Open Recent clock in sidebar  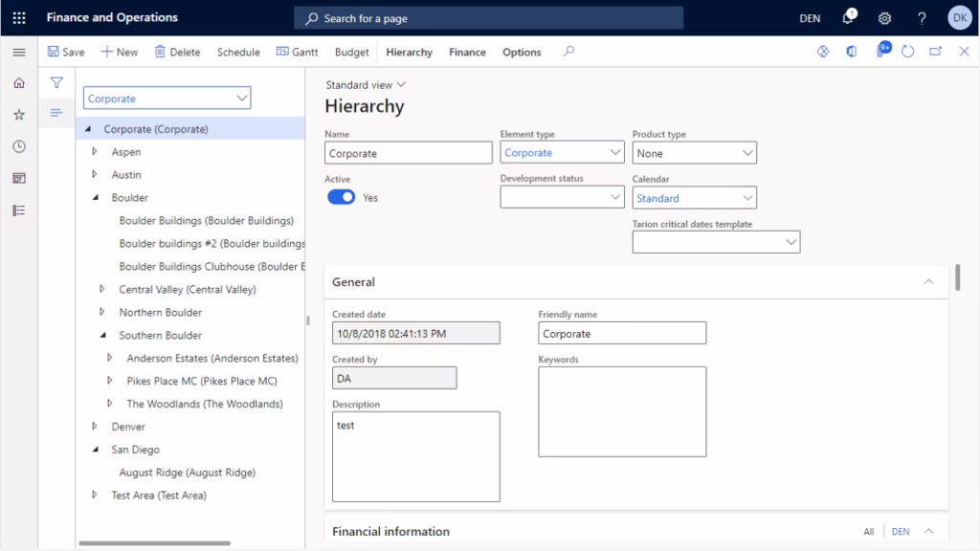click(x=19, y=146)
